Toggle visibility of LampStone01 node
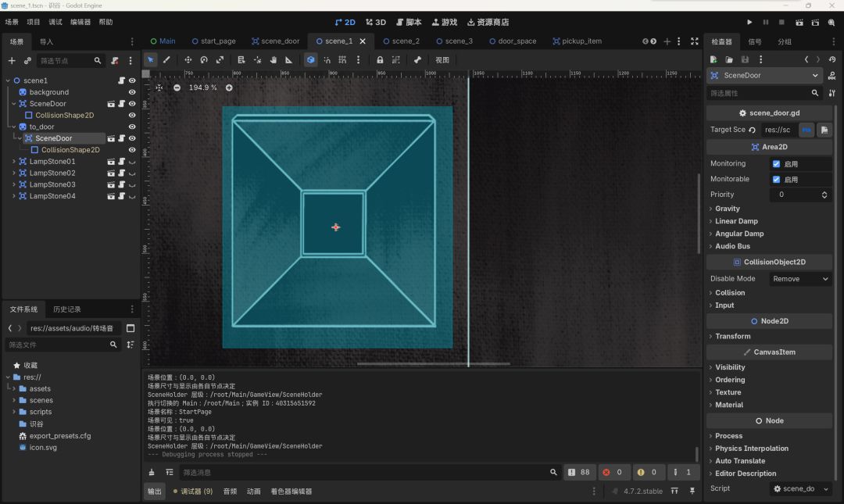This screenshot has width=844, height=504. click(x=132, y=162)
